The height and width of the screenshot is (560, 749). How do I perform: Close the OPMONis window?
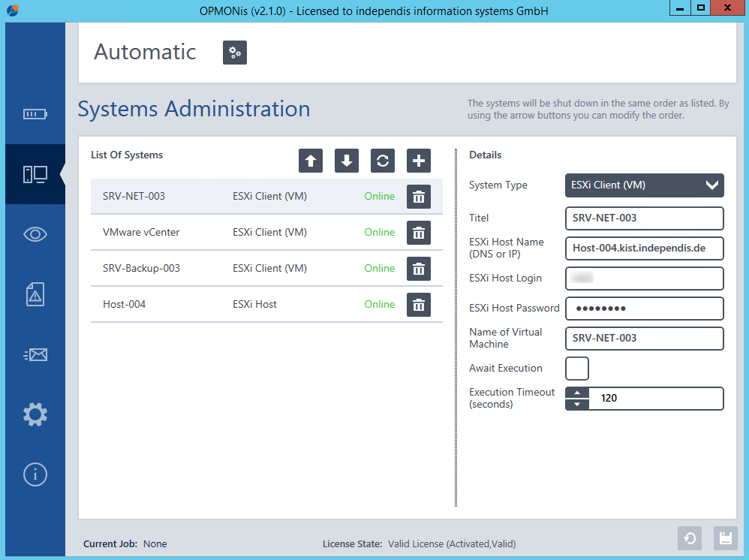727,8
